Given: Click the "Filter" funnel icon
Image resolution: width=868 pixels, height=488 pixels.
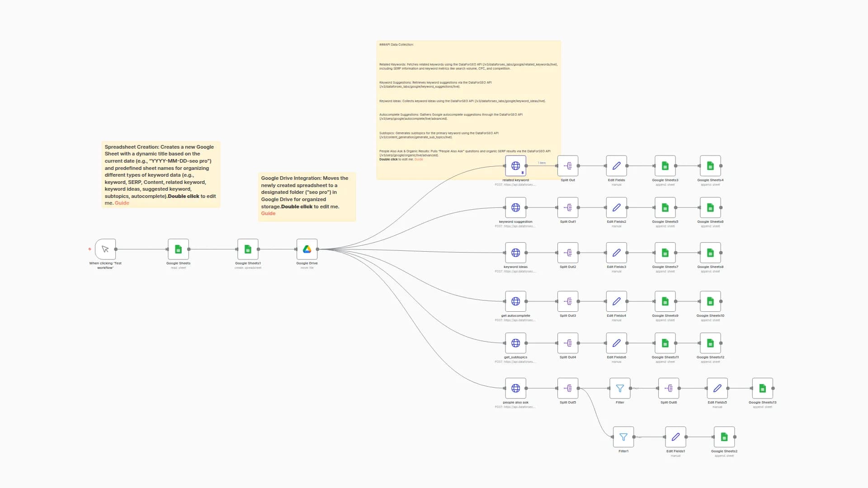Looking at the screenshot, I should [619, 388].
